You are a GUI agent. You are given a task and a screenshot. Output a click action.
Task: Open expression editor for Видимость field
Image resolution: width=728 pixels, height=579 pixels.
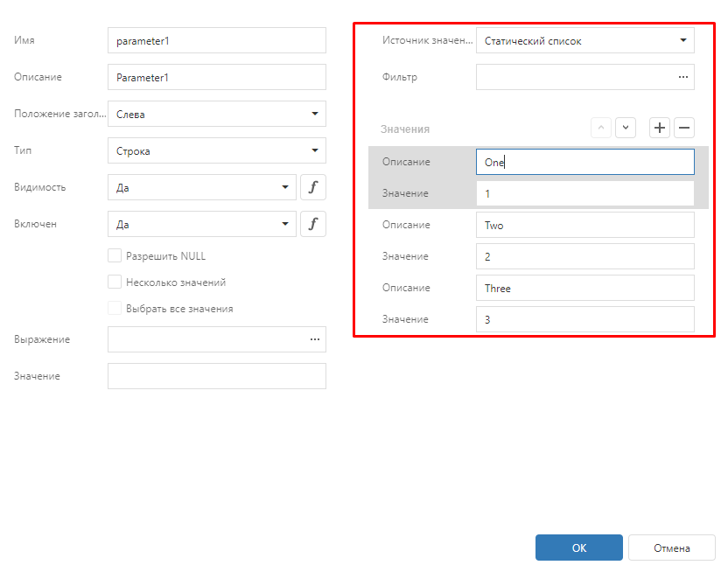coord(313,187)
